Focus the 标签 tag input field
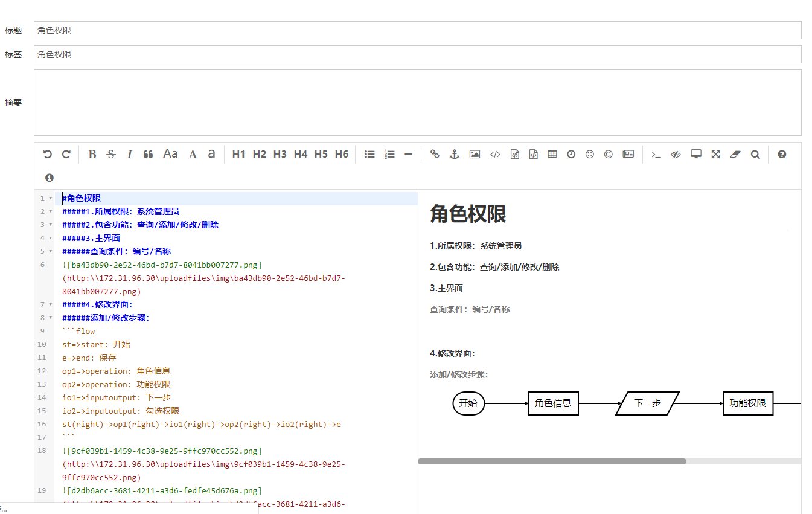Viewport: 812px width, 514px height. (418, 54)
